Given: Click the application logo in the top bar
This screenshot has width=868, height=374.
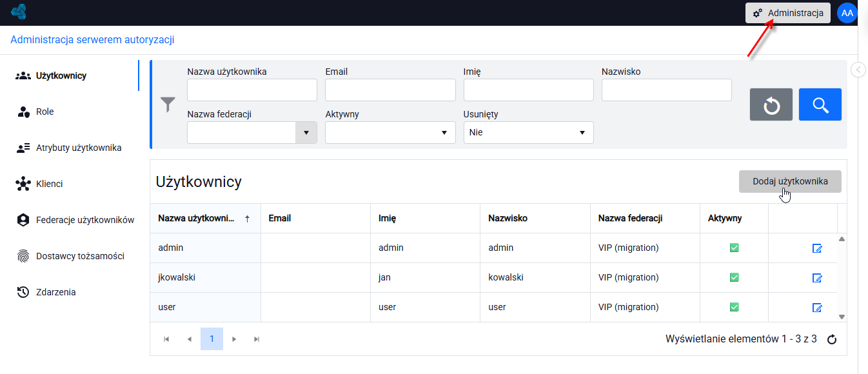Looking at the screenshot, I should click(x=18, y=12).
